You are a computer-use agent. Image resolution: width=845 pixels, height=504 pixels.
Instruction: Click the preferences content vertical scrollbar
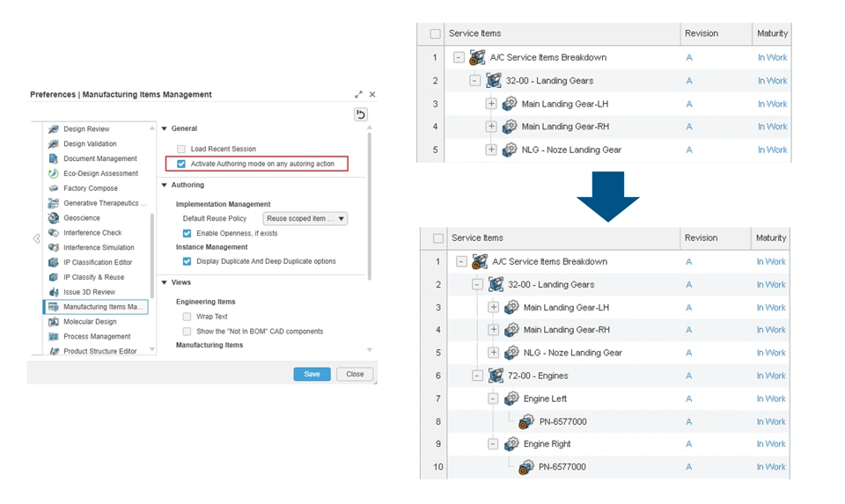(x=369, y=205)
